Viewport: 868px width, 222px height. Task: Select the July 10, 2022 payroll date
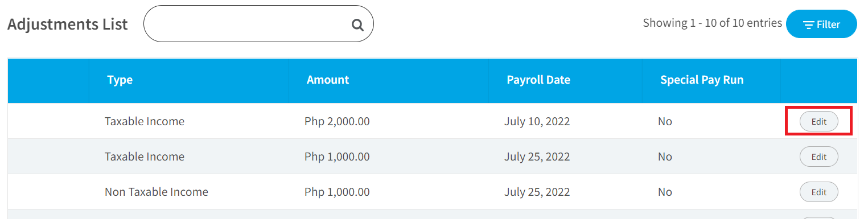[537, 121]
